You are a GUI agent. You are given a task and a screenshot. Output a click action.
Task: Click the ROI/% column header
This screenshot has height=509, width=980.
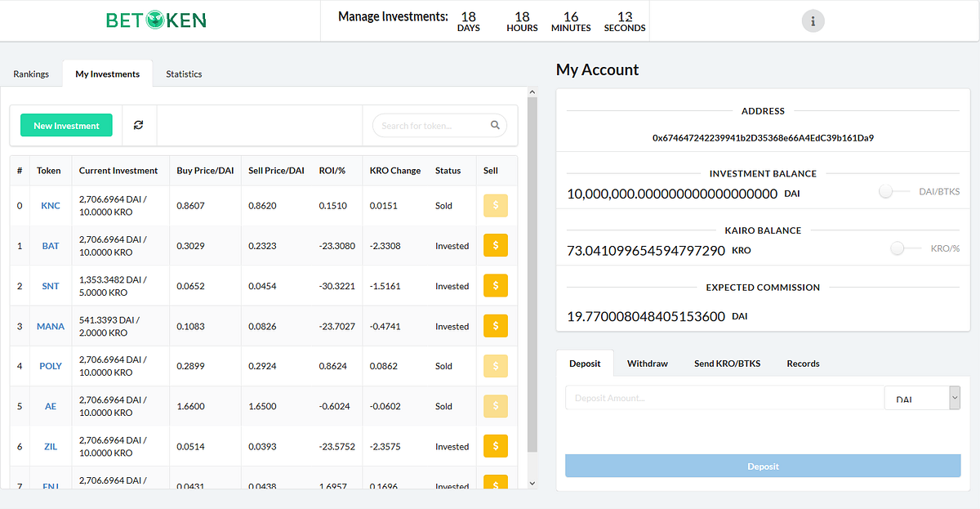point(332,171)
